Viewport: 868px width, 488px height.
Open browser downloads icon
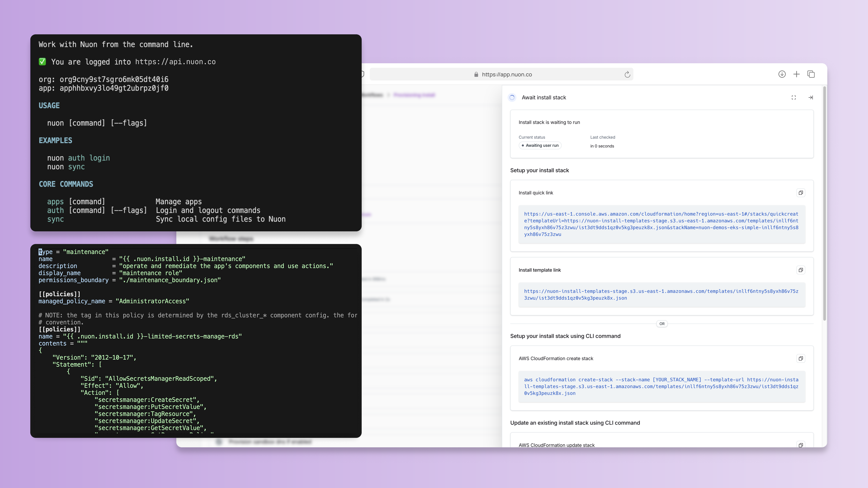tap(782, 74)
